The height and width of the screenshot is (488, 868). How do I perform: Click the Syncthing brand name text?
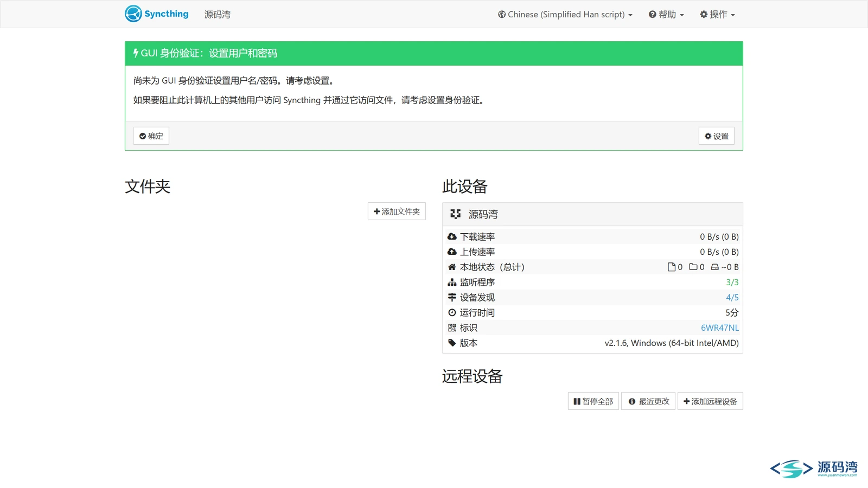[167, 14]
